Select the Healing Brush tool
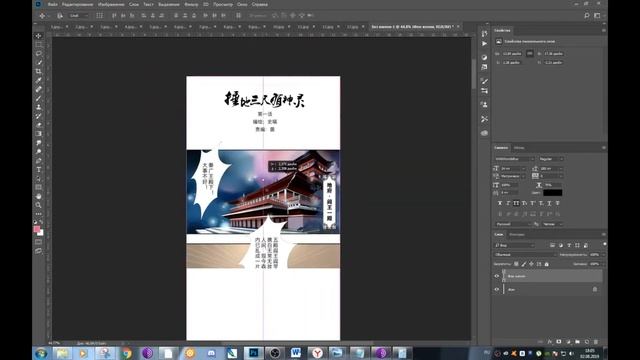This screenshot has height=360, width=640. pyautogui.click(x=39, y=89)
